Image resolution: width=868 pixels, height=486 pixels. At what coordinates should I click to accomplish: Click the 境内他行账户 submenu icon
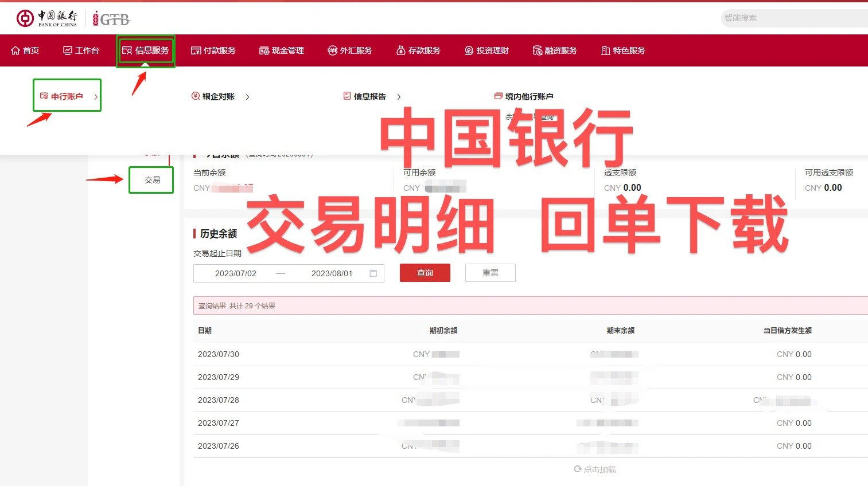498,96
